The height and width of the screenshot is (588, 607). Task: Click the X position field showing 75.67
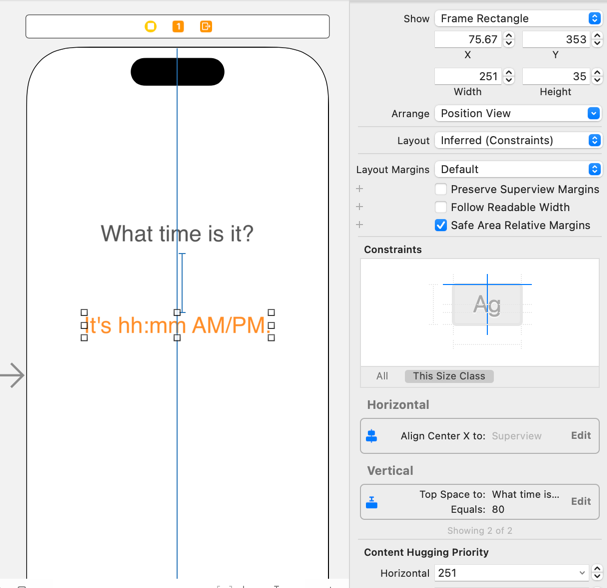(x=468, y=39)
